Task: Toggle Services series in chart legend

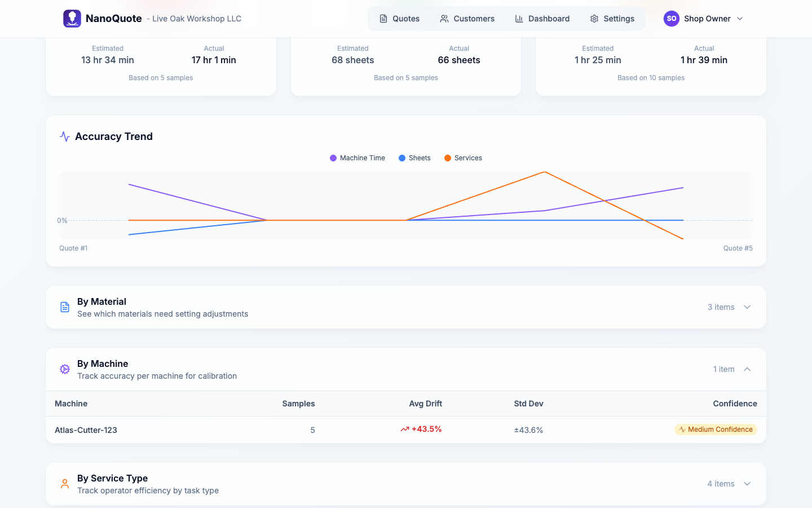Action: click(x=463, y=158)
